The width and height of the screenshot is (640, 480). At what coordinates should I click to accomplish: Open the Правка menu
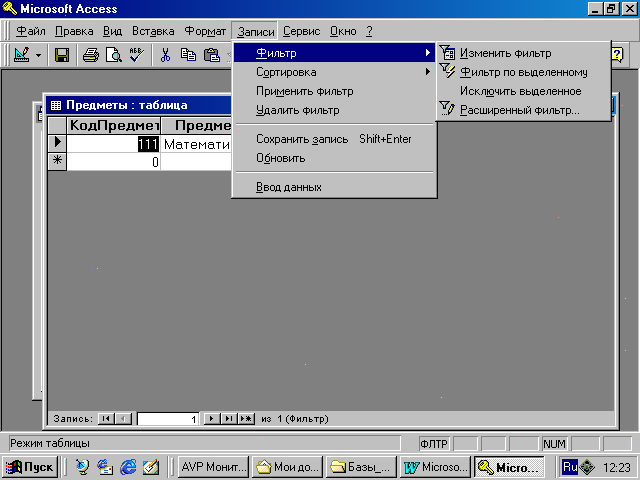74,31
